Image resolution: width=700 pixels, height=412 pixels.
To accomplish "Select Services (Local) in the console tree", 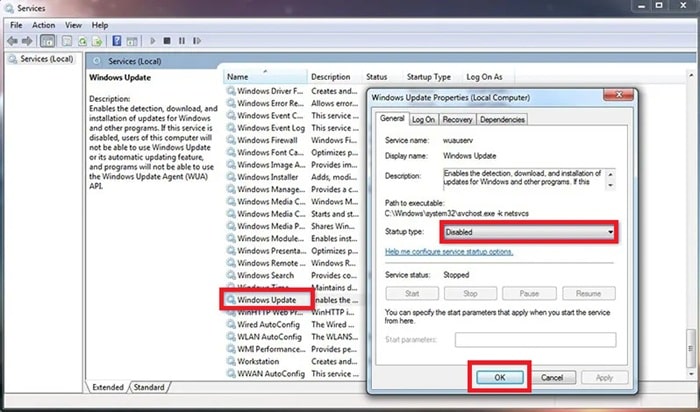I will coord(41,59).
